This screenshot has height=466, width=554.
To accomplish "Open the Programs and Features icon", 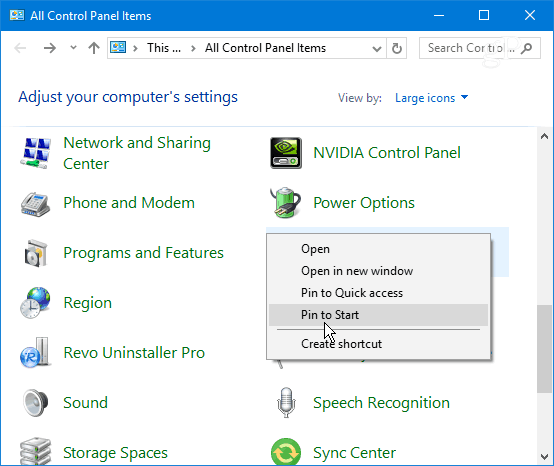I will tap(35, 253).
